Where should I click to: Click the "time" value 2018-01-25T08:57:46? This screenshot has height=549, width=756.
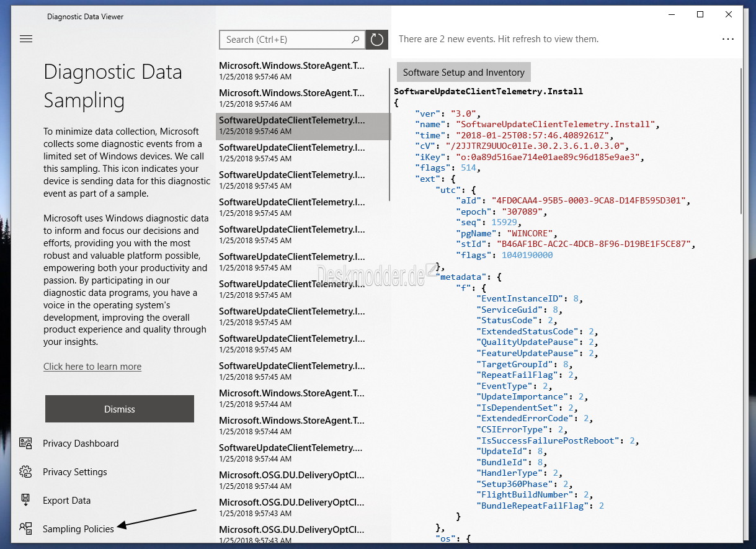[534, 135]
